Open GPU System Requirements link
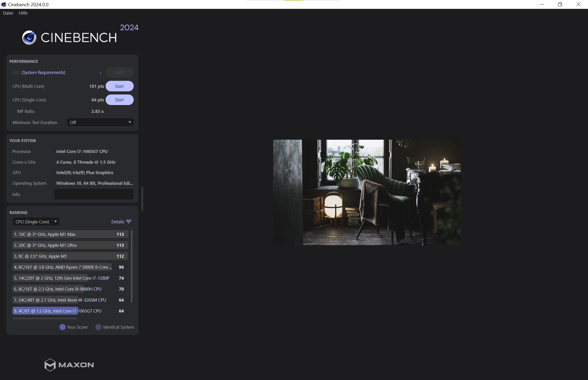This screenshot has height=380, width=588. (x=44, y=72)
